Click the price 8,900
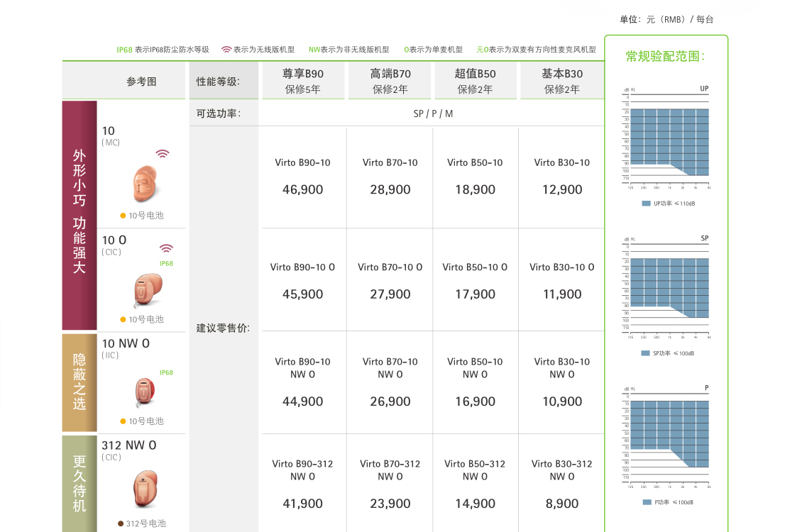 tap(562, 504)
